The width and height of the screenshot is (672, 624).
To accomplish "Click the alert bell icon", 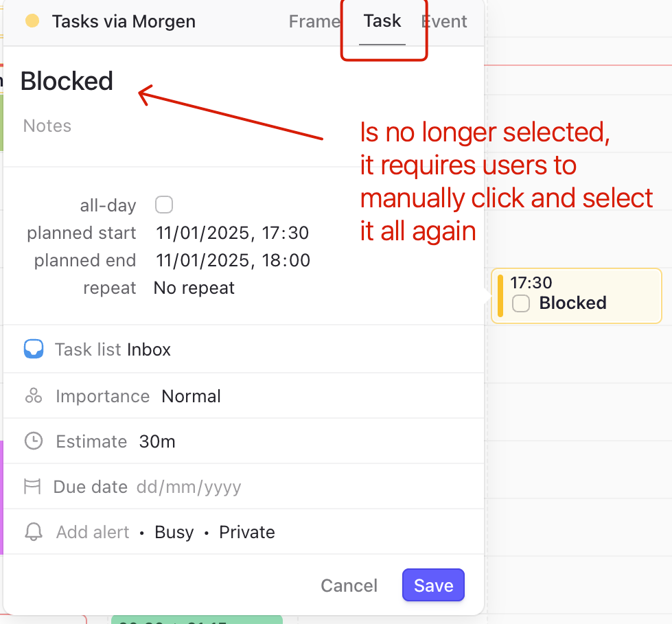I will [x=34, y=532].
